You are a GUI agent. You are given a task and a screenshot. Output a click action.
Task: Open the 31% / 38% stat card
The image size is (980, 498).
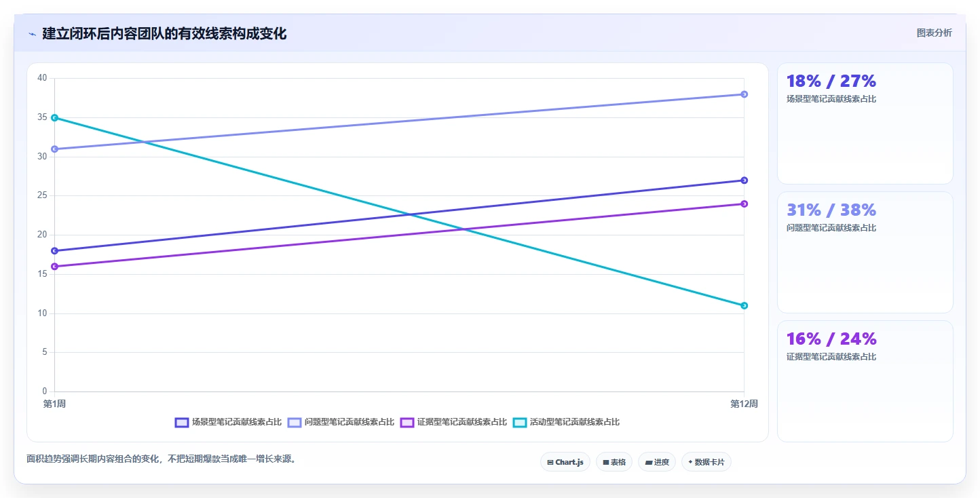865,252
